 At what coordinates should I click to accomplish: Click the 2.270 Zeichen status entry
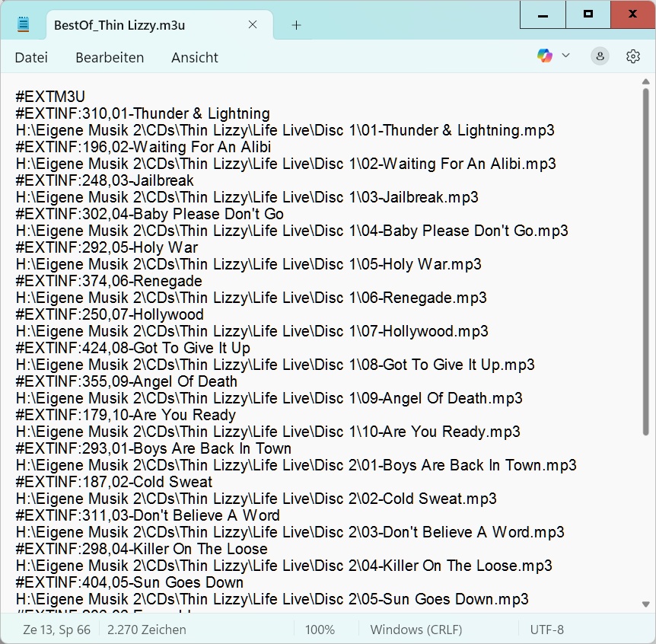(146, 630)
